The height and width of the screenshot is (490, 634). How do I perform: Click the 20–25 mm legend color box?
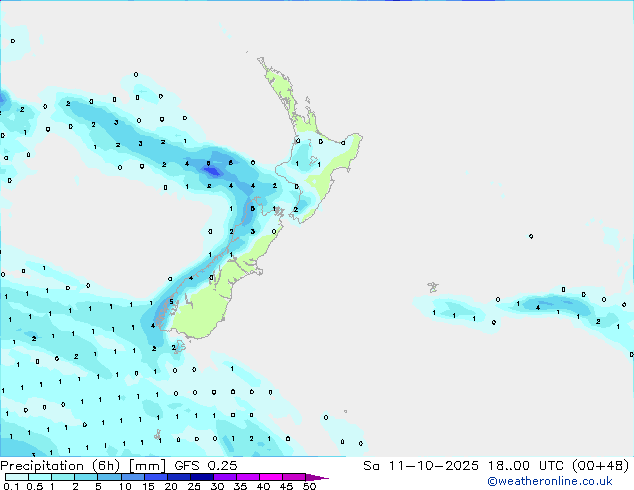[x=178, y=477]
